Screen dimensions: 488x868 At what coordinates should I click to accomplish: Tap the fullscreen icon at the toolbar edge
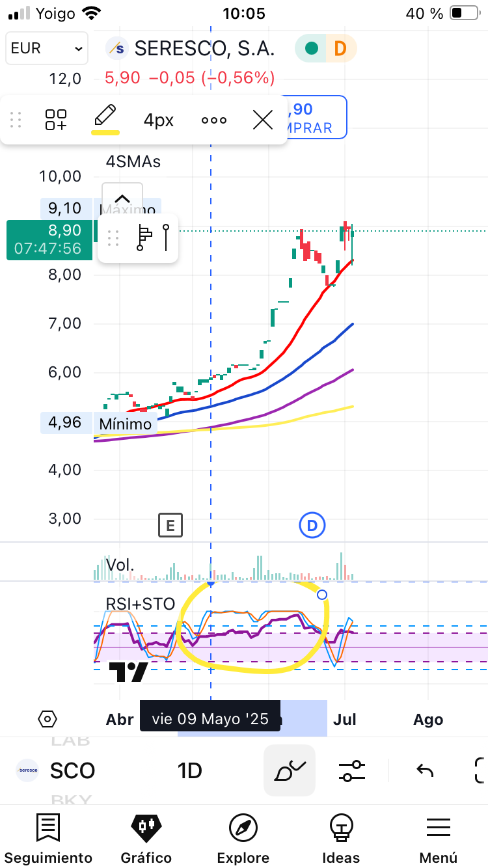(480, 771)
